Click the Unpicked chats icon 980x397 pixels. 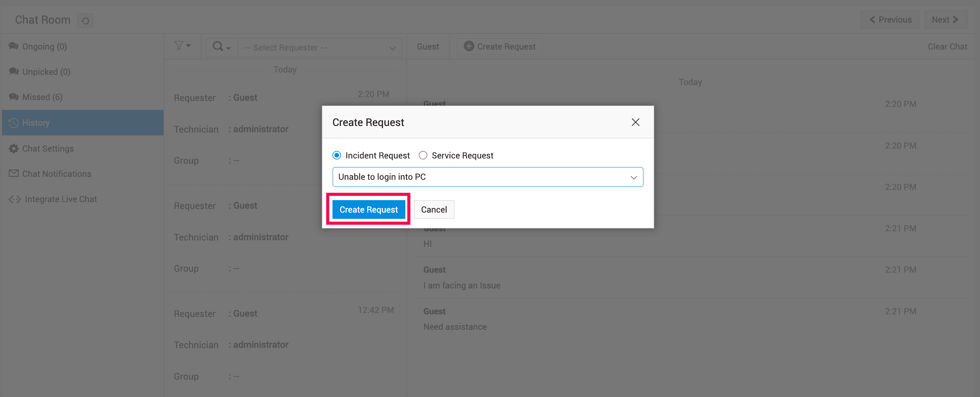[x=14, y=72]
